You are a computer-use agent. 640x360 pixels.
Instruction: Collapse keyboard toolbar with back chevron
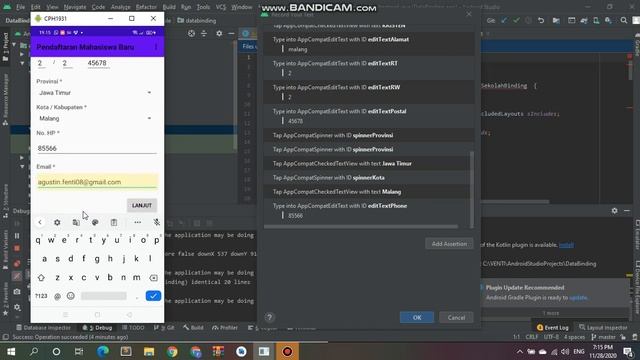point(40,222)
